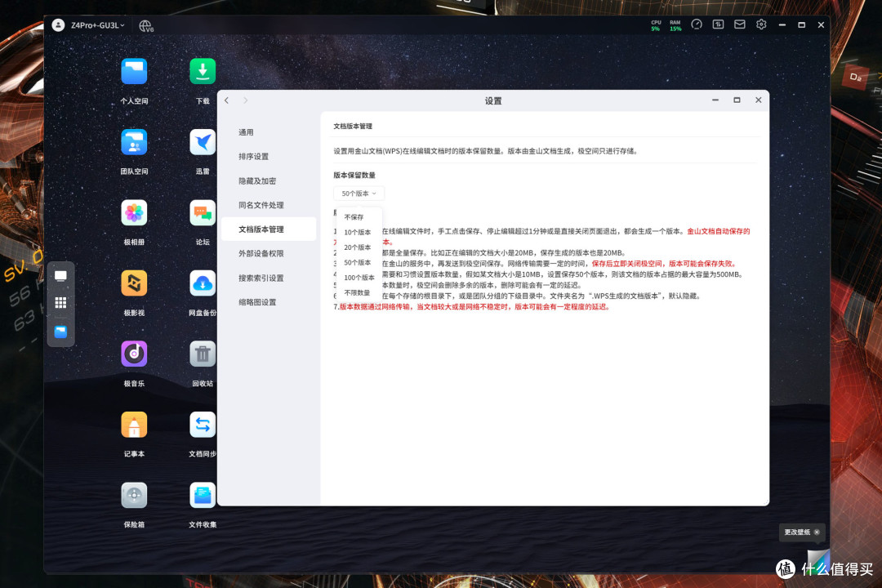Select the 文档版本管理 sidebar entry
The image size is (882, 588).
pyautogui.click(x=269, y=229)
